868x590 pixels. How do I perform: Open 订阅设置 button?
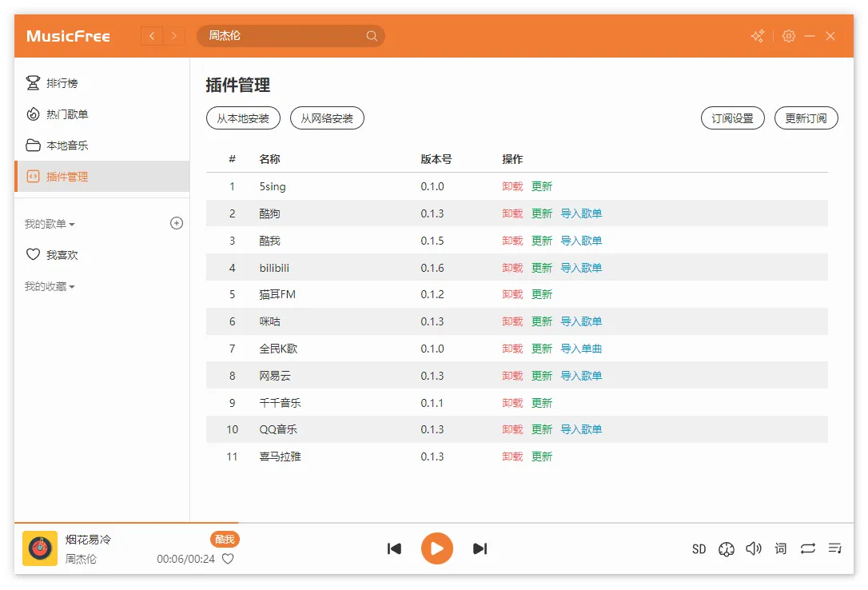click(x=732, y=118)
